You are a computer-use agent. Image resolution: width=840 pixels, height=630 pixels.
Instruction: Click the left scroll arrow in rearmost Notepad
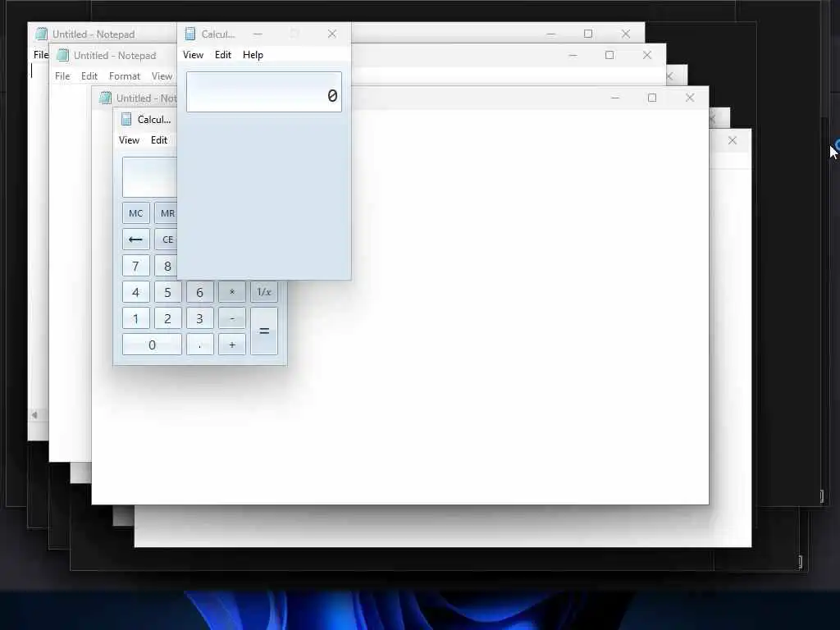pyautogui.click(x=34, y=414)
